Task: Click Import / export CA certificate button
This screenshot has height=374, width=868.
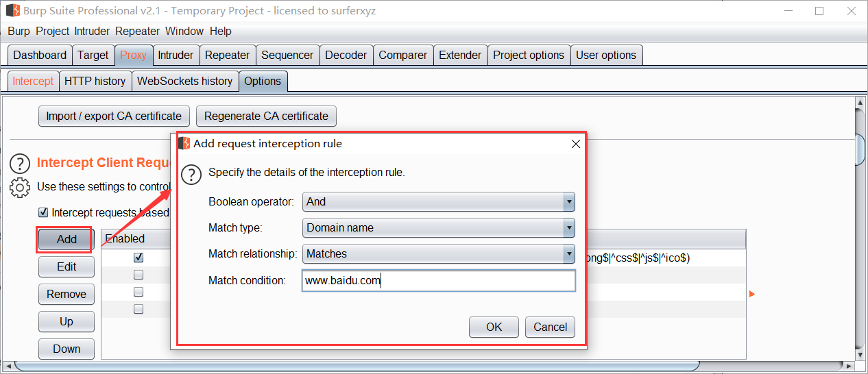Action: 114,116
